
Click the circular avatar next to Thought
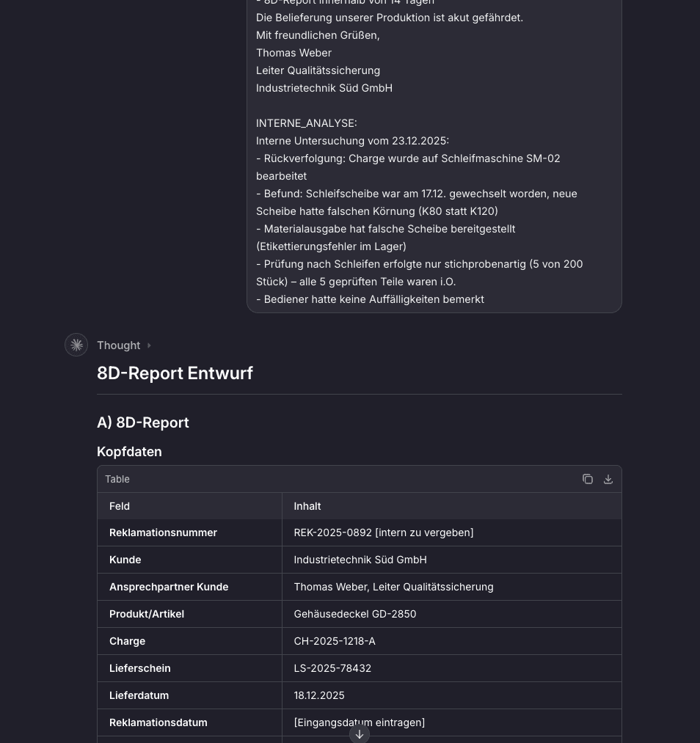[76, 345]
